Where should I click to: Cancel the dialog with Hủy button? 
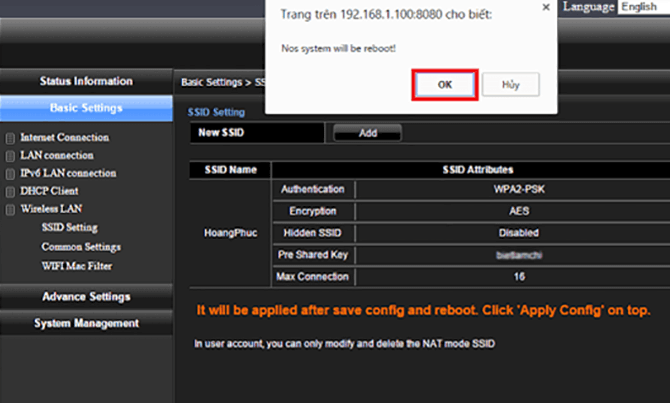(x=511, y=85)
